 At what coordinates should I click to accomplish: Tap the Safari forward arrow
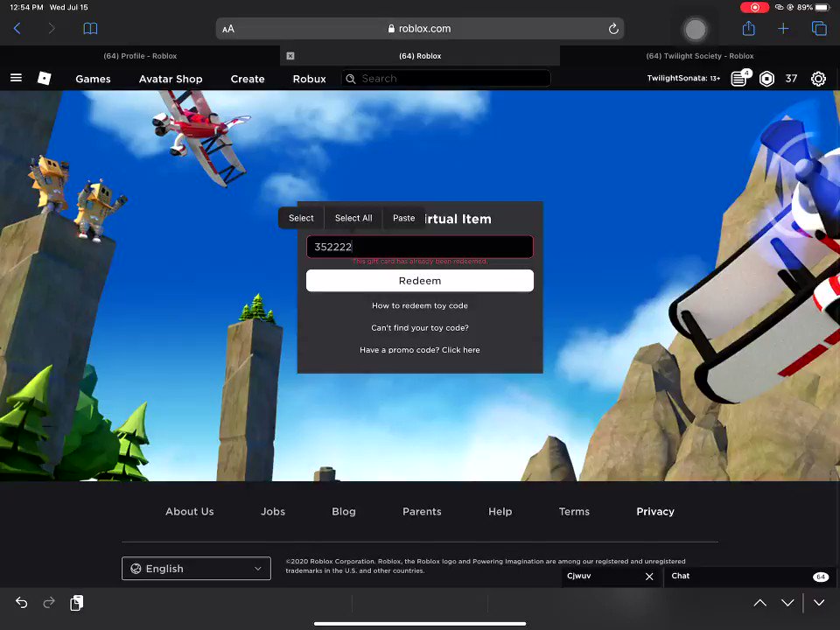52,28
